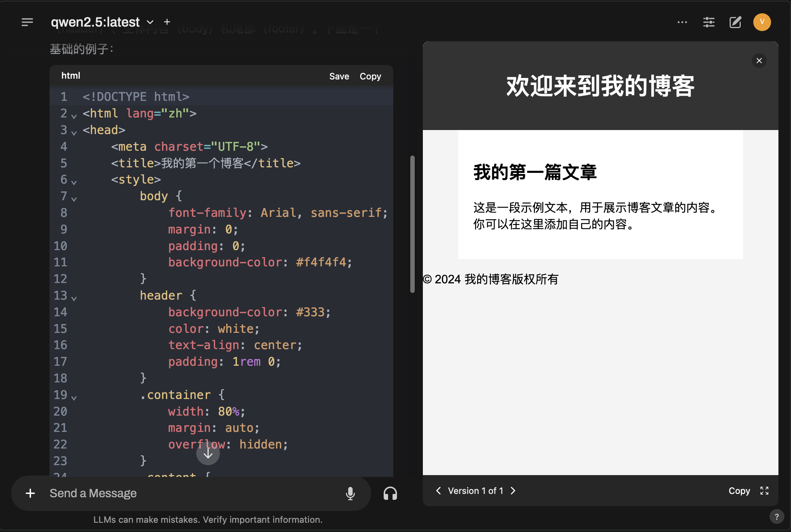Click the scroll-to-bottom arrow button
The width and height of the screenshot is (791, 532).
coord(208,453)
